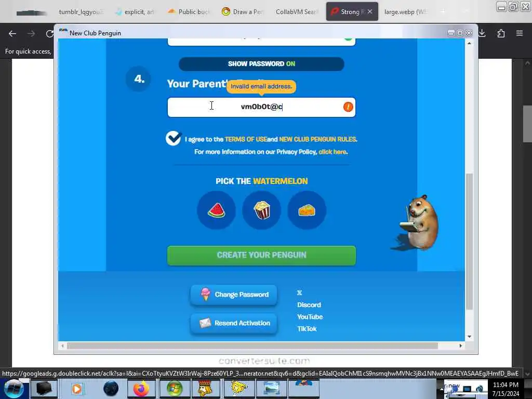Open the NEW CLUB PENGUIN RULES link
The height and width of the screenshot is (399, 532).
(317, 139)
